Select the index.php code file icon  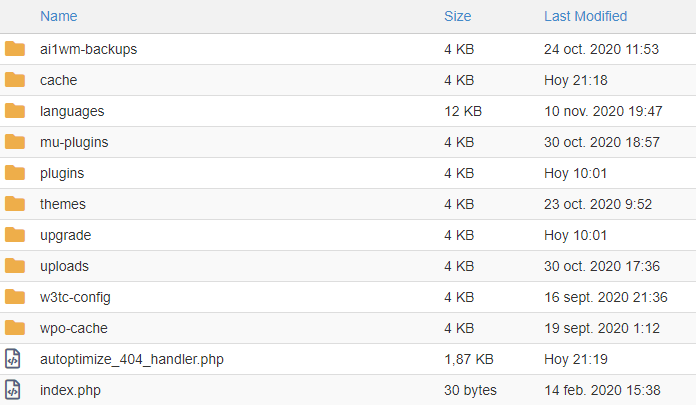[13, 390]
